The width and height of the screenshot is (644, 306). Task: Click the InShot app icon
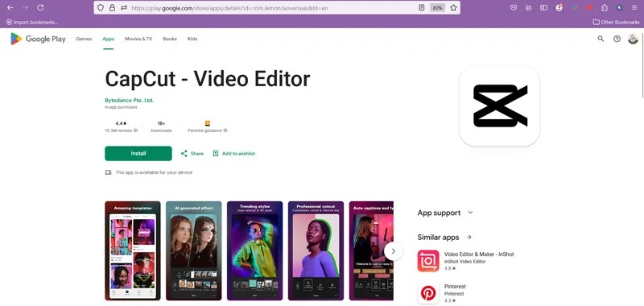tap(428, 261)
